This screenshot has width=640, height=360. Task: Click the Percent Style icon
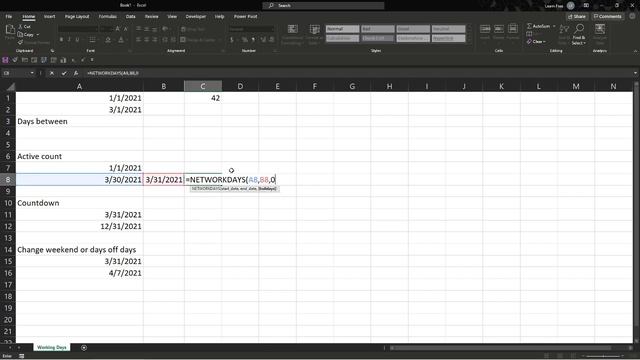[x=244, y=40]
